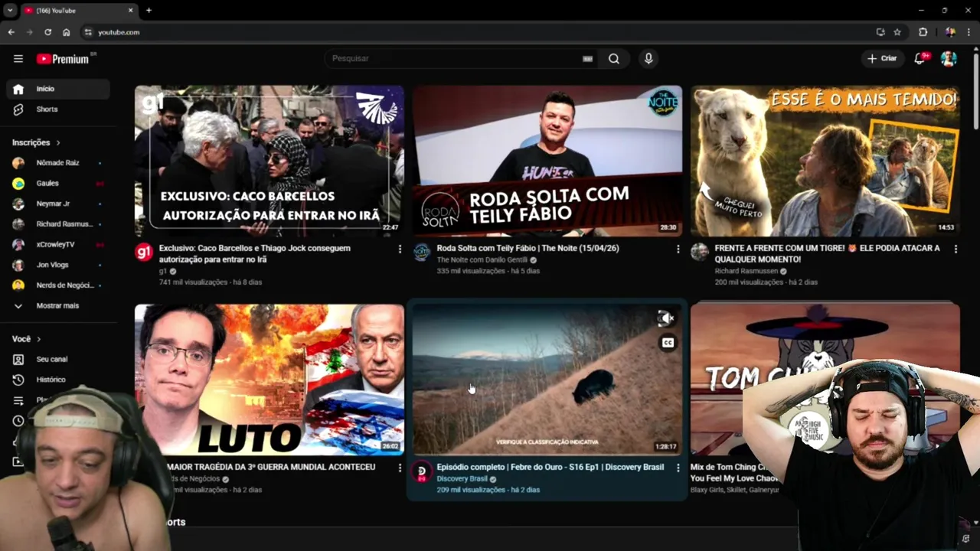Go back in browser

11,32
